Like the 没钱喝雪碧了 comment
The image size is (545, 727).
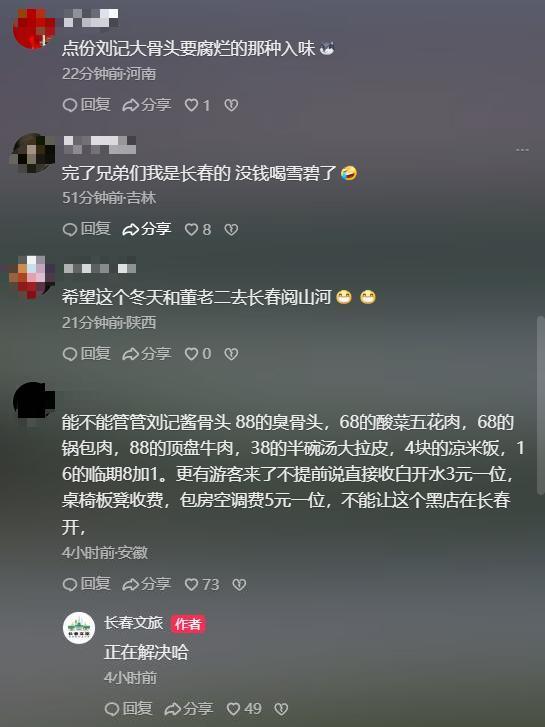pos(198,230)
